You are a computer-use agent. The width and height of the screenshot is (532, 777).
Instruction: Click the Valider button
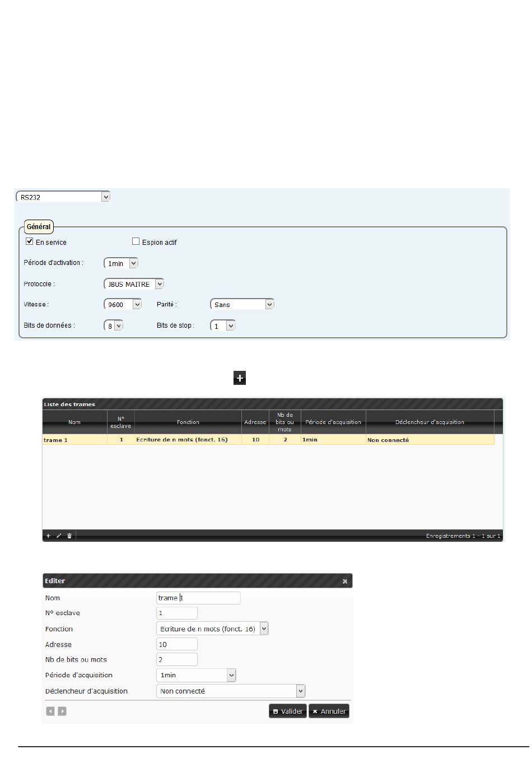tap(288, 711)
